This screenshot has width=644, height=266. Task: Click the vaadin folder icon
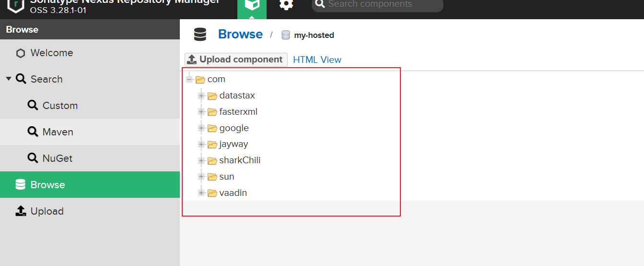click(212, 193)
